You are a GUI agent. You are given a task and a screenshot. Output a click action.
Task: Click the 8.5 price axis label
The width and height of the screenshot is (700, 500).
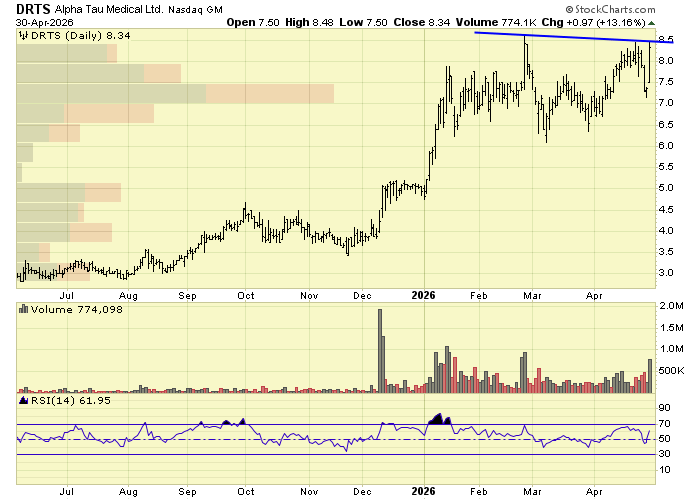point(666,39)
